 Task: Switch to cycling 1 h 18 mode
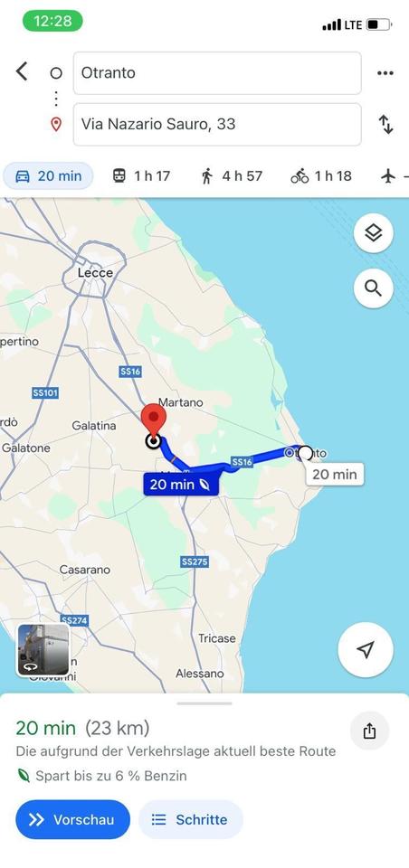click(321, 176)
